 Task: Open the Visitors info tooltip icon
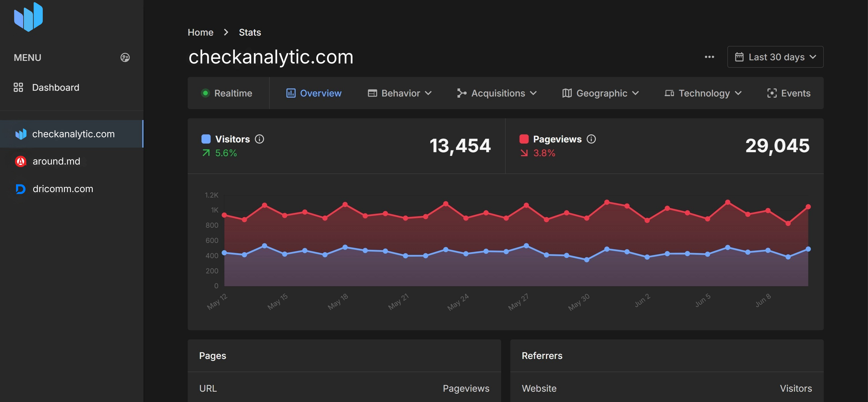pyautogui.click(x=260, y=139)
